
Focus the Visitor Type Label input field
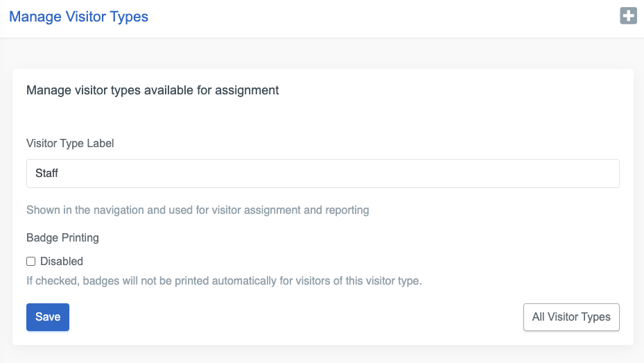322,174
